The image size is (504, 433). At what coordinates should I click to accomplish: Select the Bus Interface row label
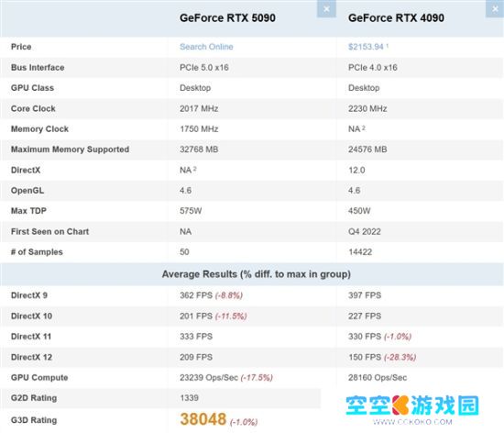click(38, 68)
